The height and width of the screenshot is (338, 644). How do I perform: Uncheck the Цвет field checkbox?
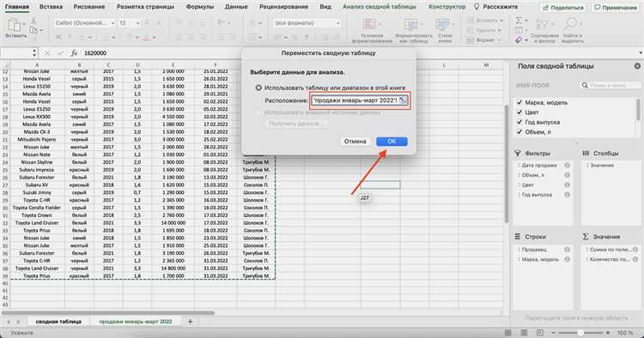(x=519, y=112)
